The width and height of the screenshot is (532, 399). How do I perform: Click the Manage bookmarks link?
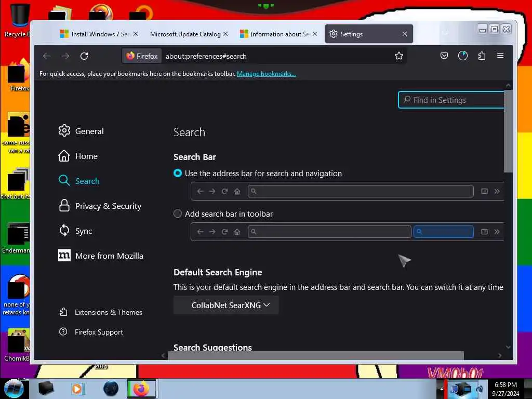click(x=267, y=74)
